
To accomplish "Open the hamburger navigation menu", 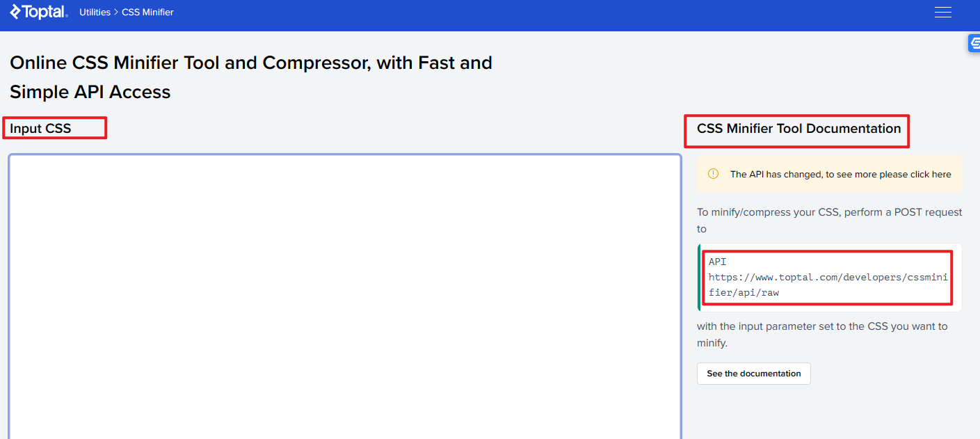I will [x=942, y=13].
